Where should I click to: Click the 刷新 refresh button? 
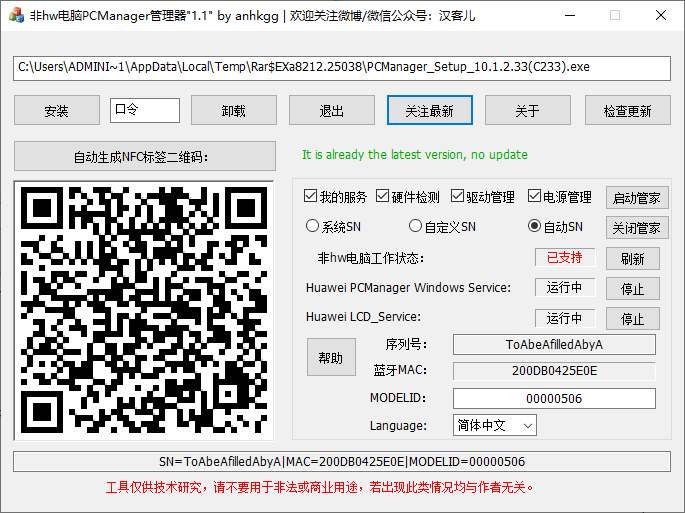click(633, 259)
